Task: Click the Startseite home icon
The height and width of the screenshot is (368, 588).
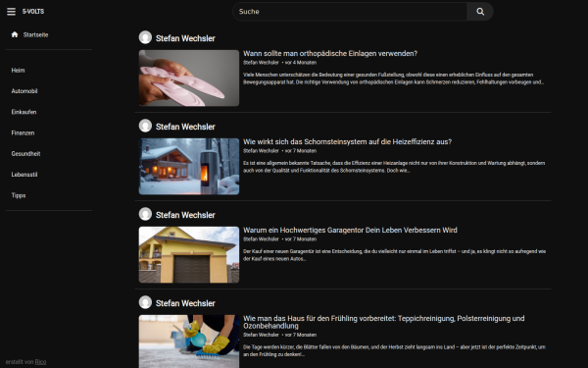Action: point(15,34)
